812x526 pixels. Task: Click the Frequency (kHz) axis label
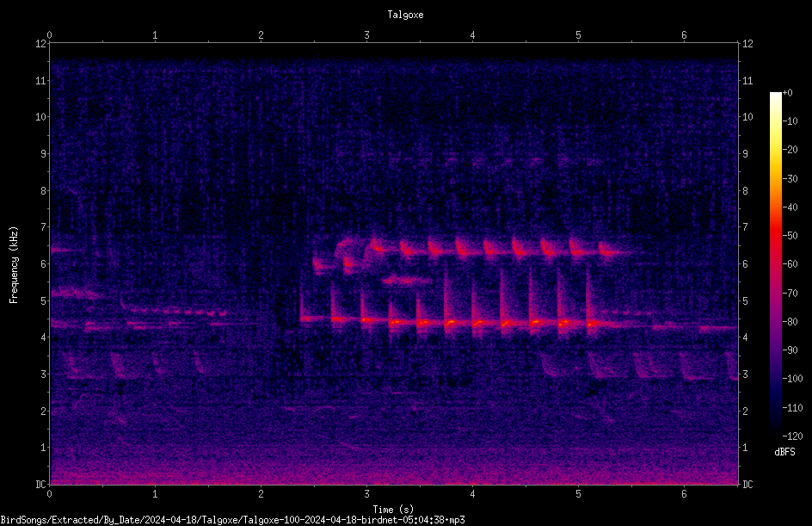(14, 264)
